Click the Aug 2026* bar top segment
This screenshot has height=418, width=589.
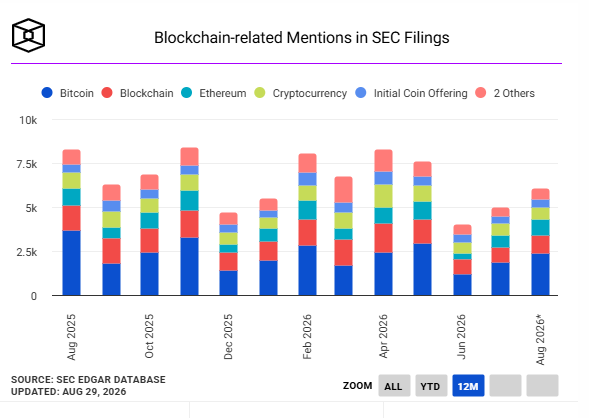541,194
